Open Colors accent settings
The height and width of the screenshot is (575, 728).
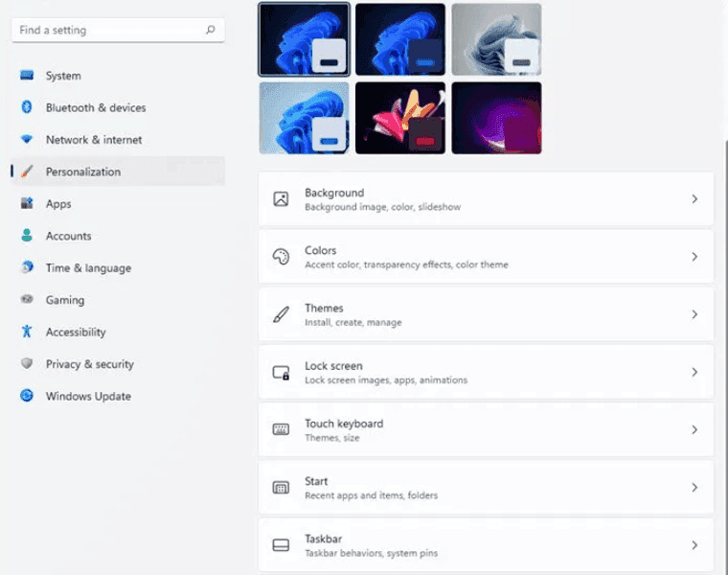click(486, 257)
